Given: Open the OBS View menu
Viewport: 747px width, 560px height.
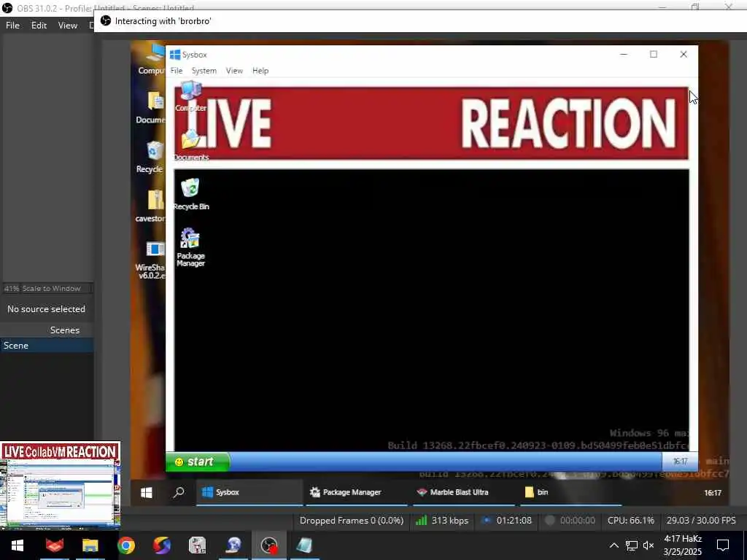Looking at the screenshot, I should click(68, 26).
